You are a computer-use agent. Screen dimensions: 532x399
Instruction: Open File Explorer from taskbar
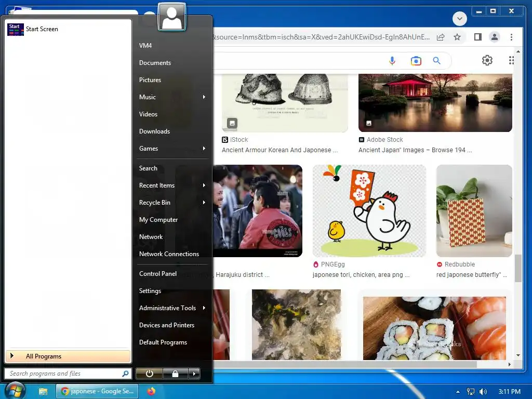click(x=43, y=392)
